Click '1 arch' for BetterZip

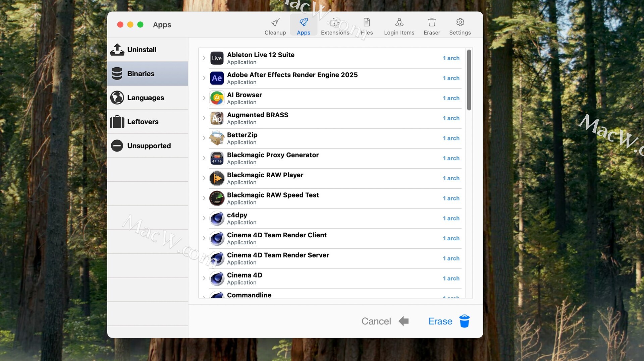coord(451,138)
